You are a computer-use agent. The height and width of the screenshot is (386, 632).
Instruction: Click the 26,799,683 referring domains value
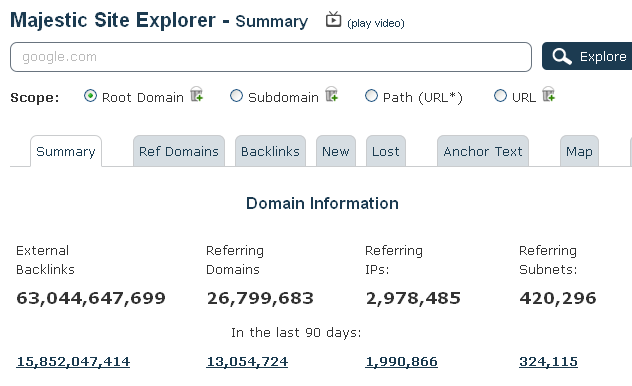click(260, 298)
